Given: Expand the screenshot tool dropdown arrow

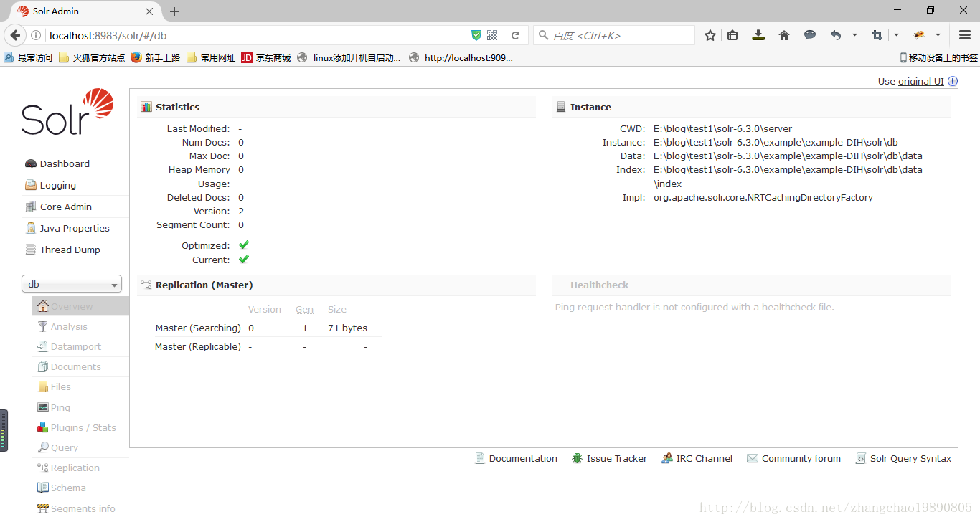Looking at the screenshot, I should pyautogui.click(x=896, y=35).
